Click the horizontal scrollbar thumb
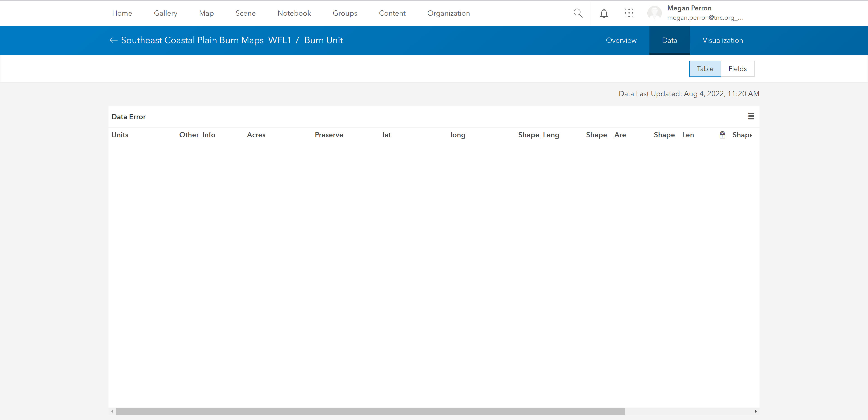Screen dimensions: 868x420 point(370,411)
